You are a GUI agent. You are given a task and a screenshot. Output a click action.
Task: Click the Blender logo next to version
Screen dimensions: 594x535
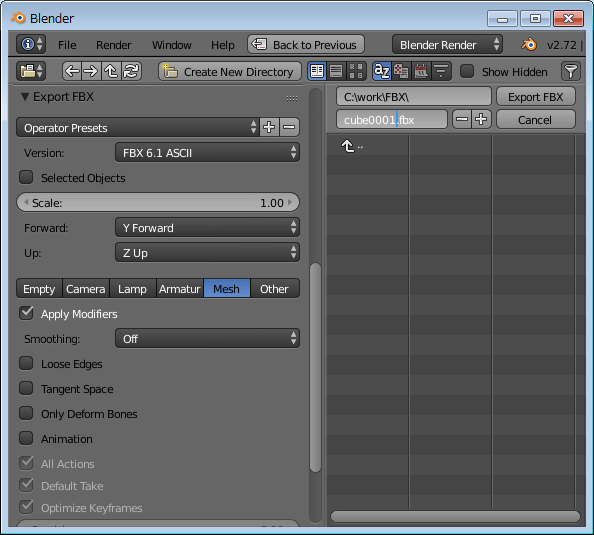[x=529, y=45]
